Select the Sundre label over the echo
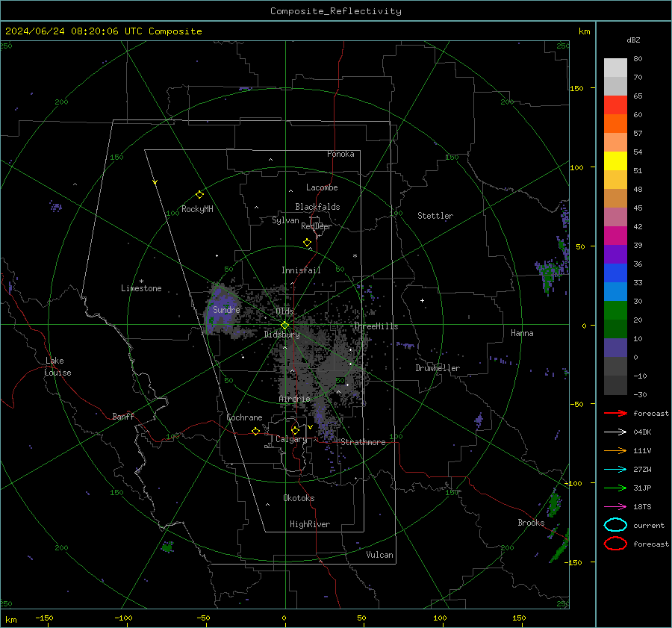This screenshot has width=672, height=628. [226, 309]
